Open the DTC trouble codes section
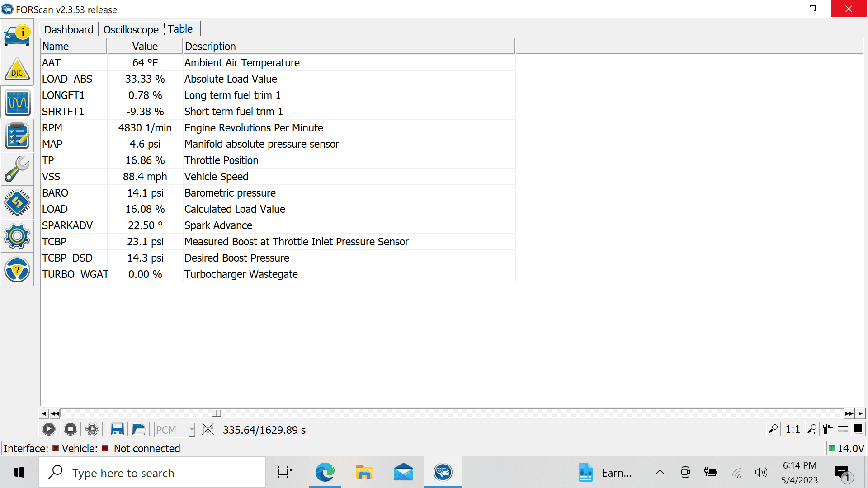This screenshot has width=868, height=488. (17, 69)
